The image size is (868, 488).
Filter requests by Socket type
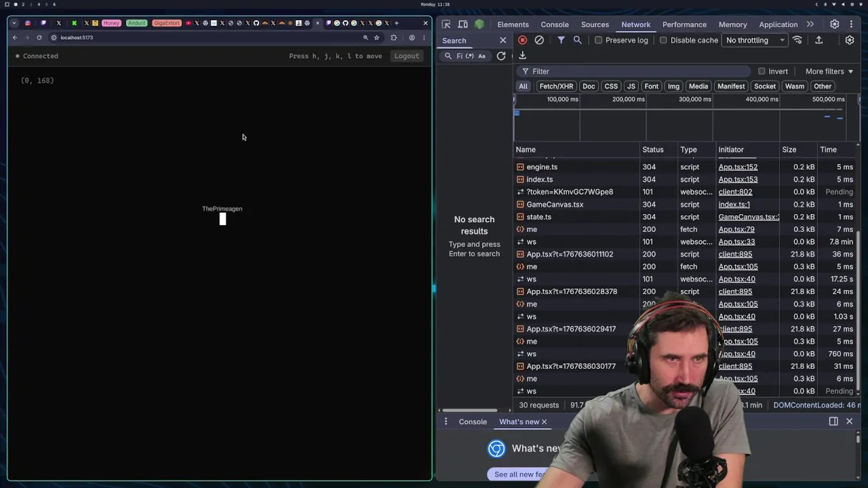point(764,86)
